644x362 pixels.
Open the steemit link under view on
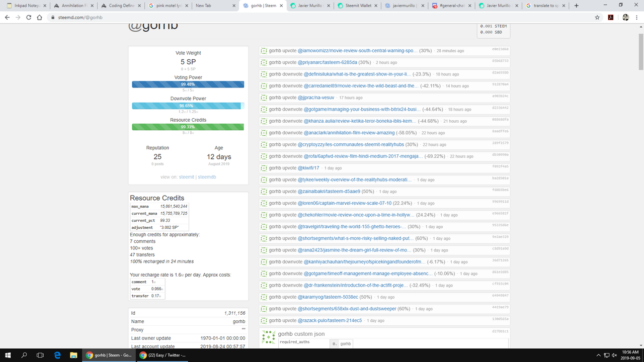tap(187, 177)
